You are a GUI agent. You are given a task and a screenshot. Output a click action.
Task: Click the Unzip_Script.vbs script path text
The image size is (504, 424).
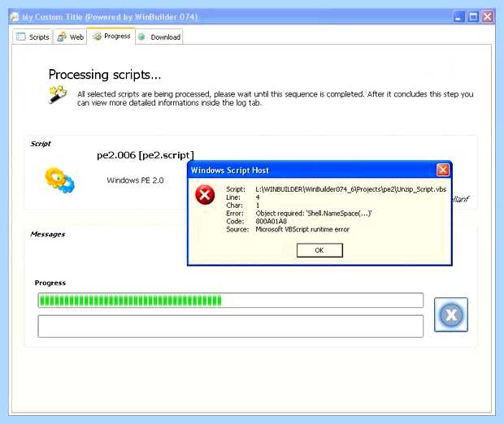351,189
